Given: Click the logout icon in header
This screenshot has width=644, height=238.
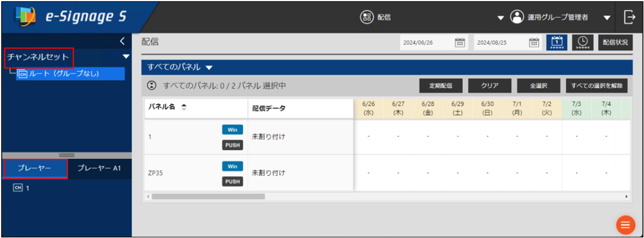Looking at the screenshot, I should pyautogui.click(x=629, y=17).
